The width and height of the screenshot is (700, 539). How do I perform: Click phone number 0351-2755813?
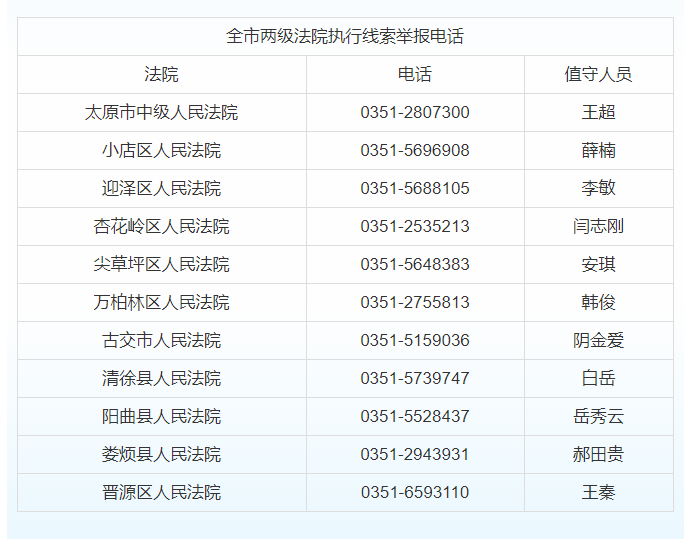click(415, 302)
